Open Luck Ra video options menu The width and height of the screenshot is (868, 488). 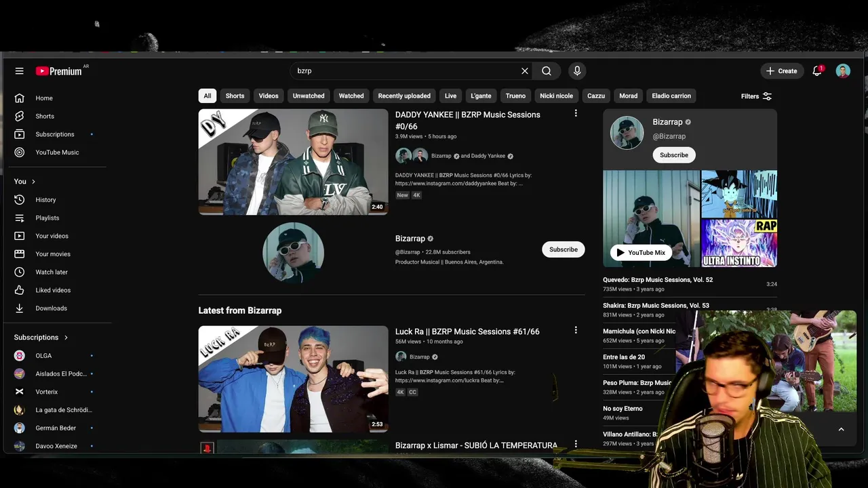coord(576,330)
